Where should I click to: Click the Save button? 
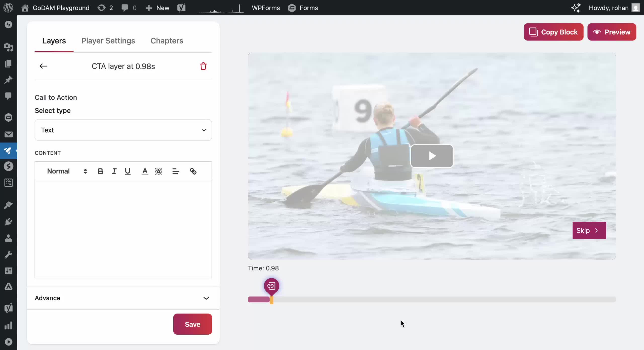tap(192, 324)
